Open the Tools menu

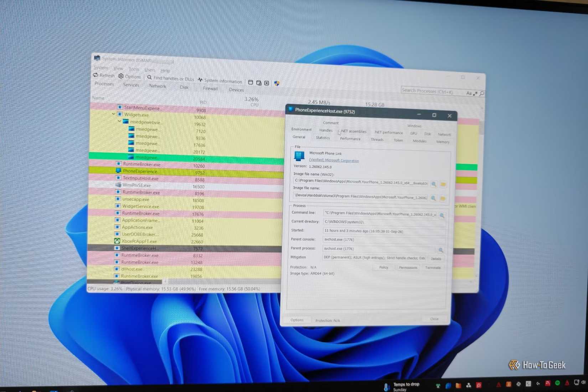134,69
